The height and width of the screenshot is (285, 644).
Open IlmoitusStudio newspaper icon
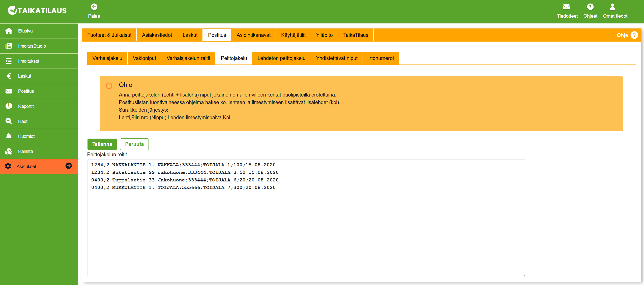pos(9,46)
